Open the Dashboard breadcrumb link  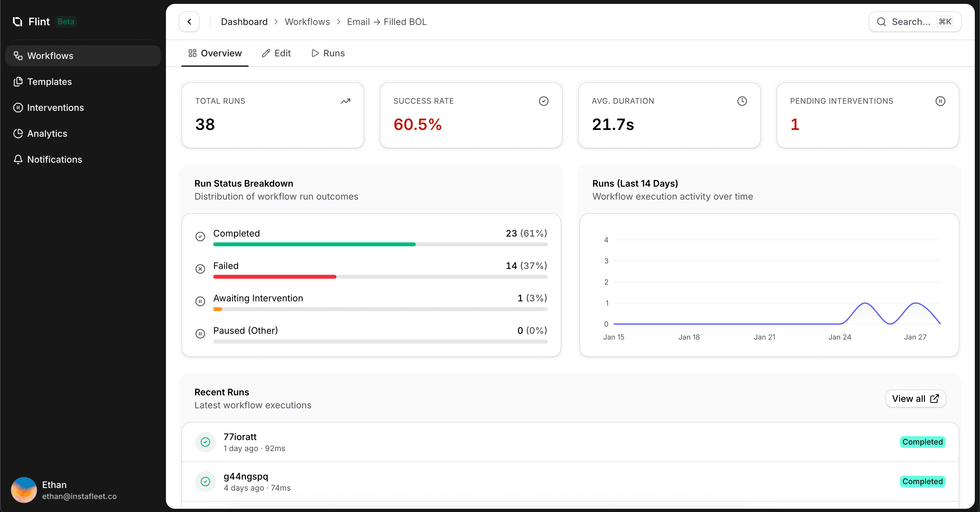(x=244, y=22)
